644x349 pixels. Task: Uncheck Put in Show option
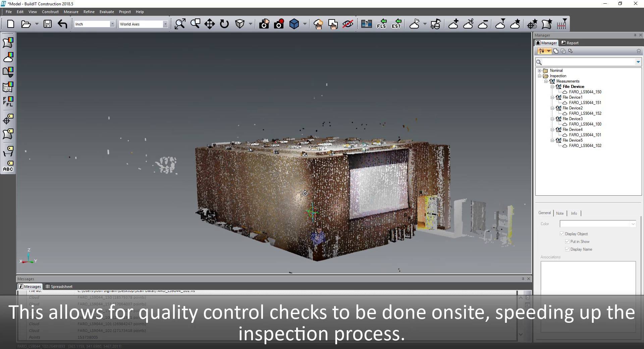pos(567,241)
